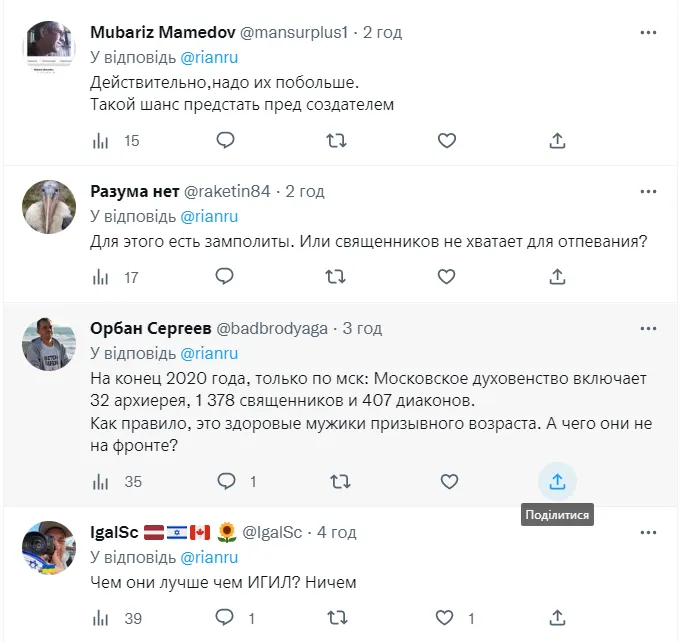Open the @rianru link in Mubariz Mamedov's reply
Viewport: 681px width, 642px height.
(209, 58)
